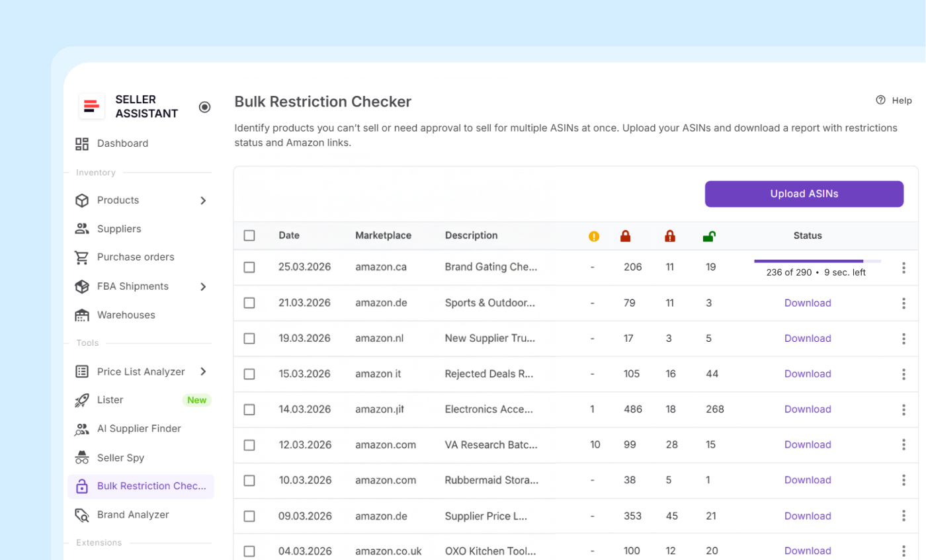Expand the Price List Analyzer chevron
Viewport: 926px width, 560px height.
pos(203,372)
